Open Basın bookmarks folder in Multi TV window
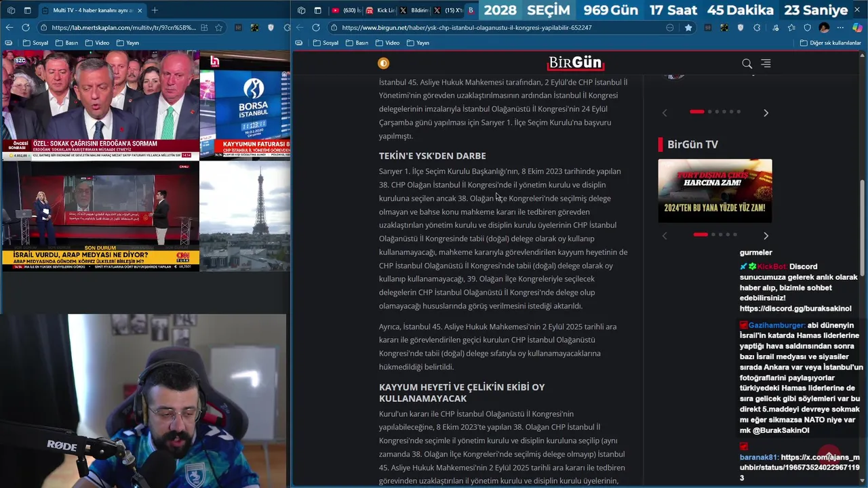The height and width of the screenshot is (488, 868). (x=67, y=43)
